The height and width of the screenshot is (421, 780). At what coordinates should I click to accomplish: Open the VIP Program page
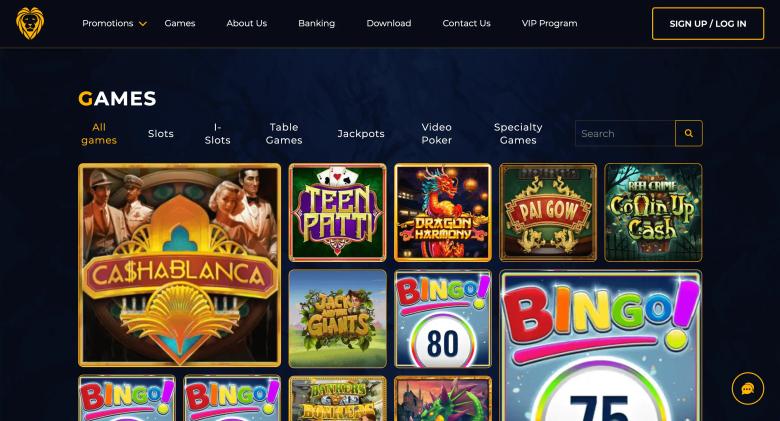549,23
